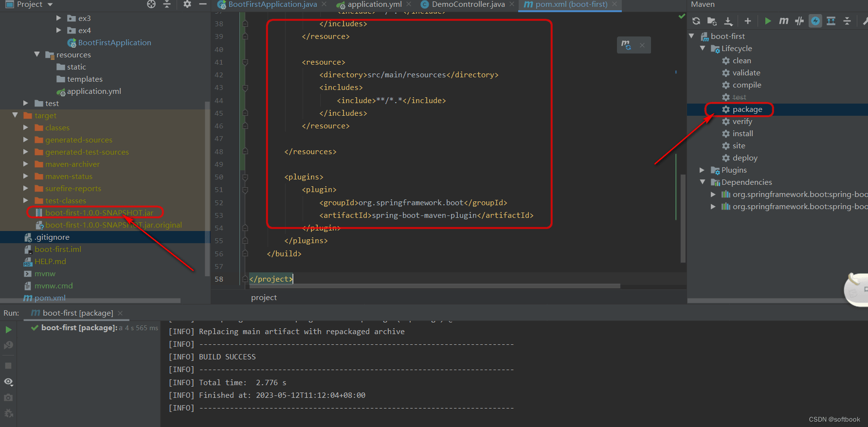The width and height of the screenshot is (868, 427).
Task: Run the selected Maven build with green arrow
Action: click(x=768, y=21)
